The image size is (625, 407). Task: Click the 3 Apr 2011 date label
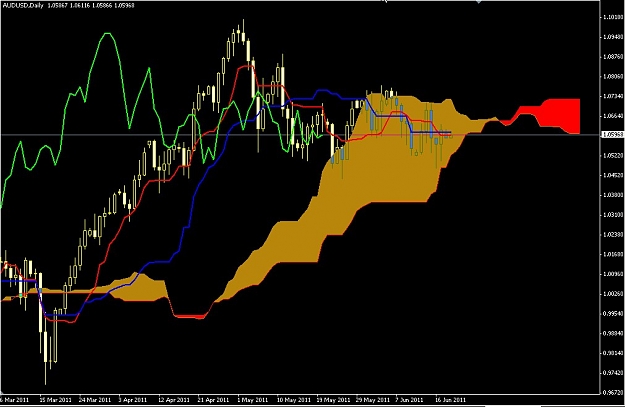click(x=134, y=399)
